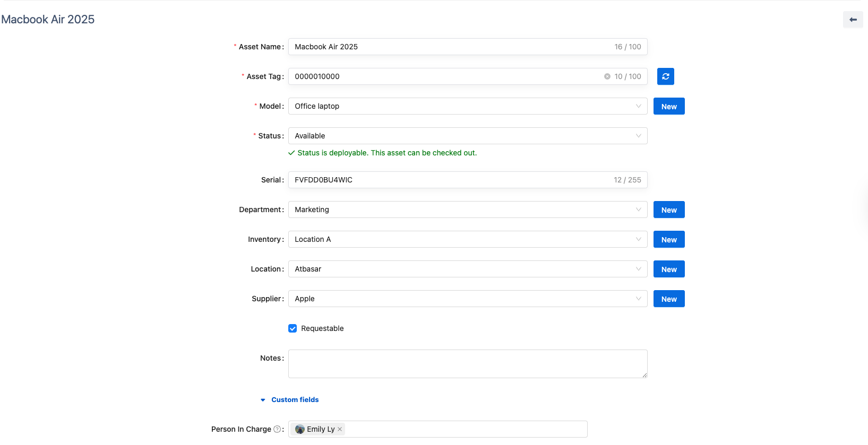
Task: Click New button next to Supplier
Action: point(669,299)
